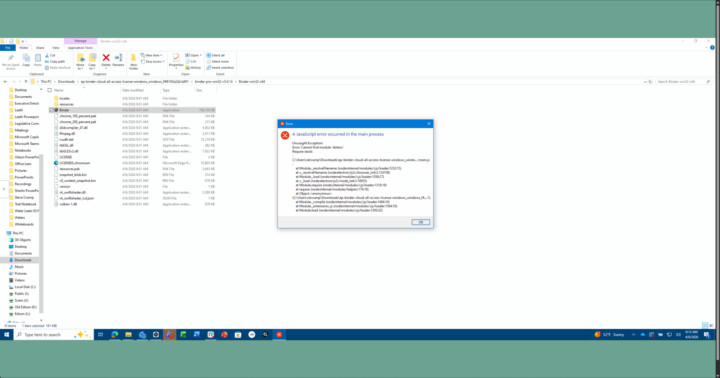
Task: Switch to the Home ribbon tab
Action: click(x=24, y=48)
